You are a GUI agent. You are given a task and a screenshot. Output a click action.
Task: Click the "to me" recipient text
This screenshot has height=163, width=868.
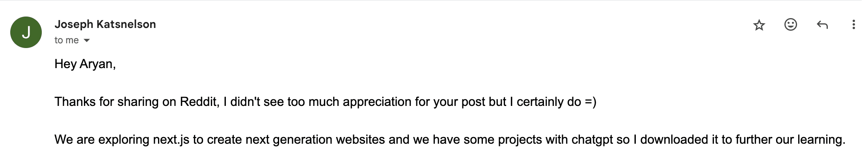click(67, 40)
